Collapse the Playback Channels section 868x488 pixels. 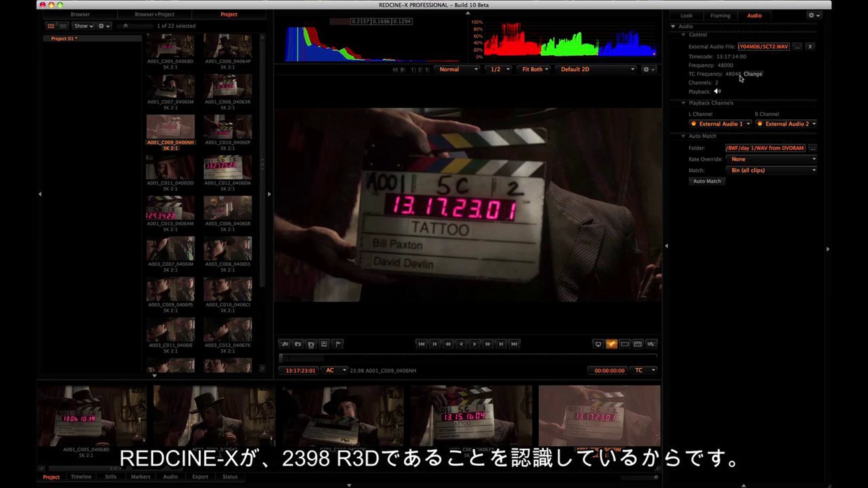coord(683,103)
